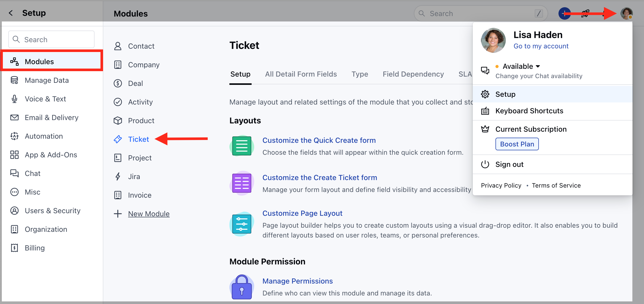Click the Sign out power icon
The image size is (644, 304).
[x=485, y=164]
